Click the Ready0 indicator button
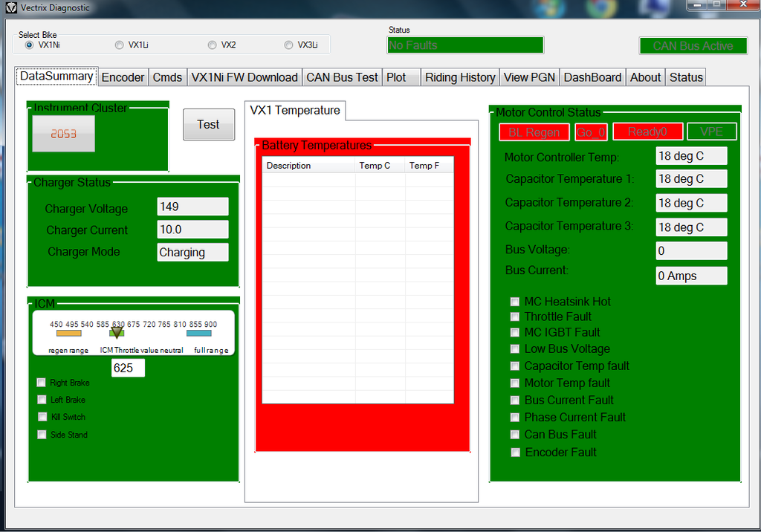Screen dimensions: 761x532 (648, 132)
